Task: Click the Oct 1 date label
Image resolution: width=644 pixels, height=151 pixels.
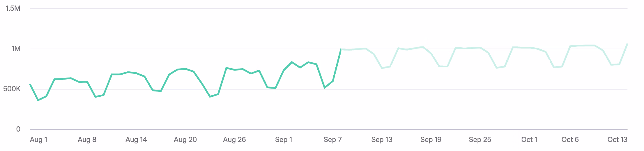Action: tap(529, 140)
